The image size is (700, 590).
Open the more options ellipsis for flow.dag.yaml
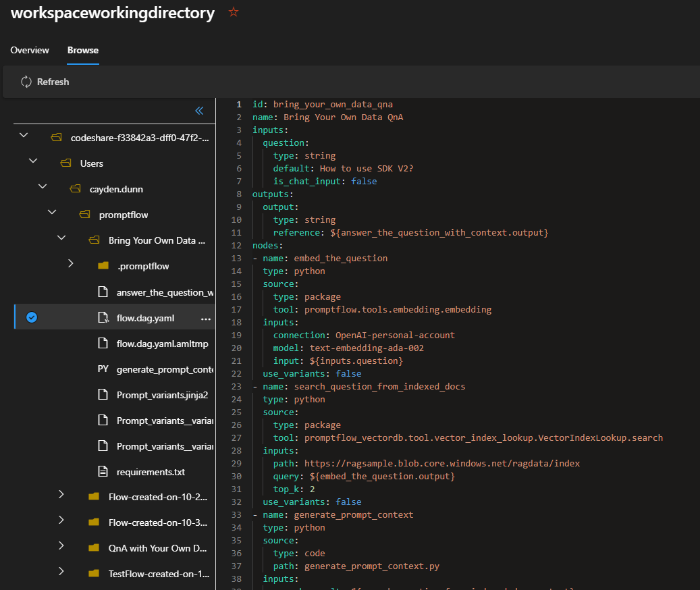coord(205,319)
